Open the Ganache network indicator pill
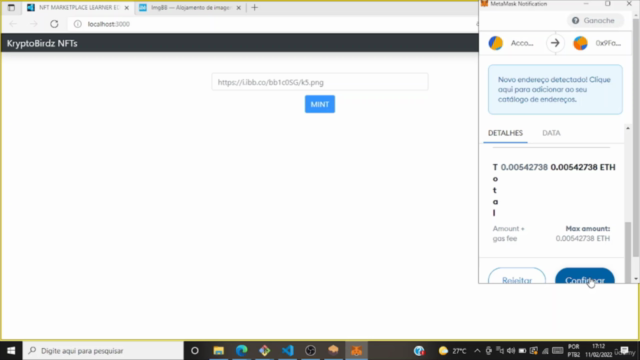The width and height of the screenshot is (640, 360). (595, 20)
